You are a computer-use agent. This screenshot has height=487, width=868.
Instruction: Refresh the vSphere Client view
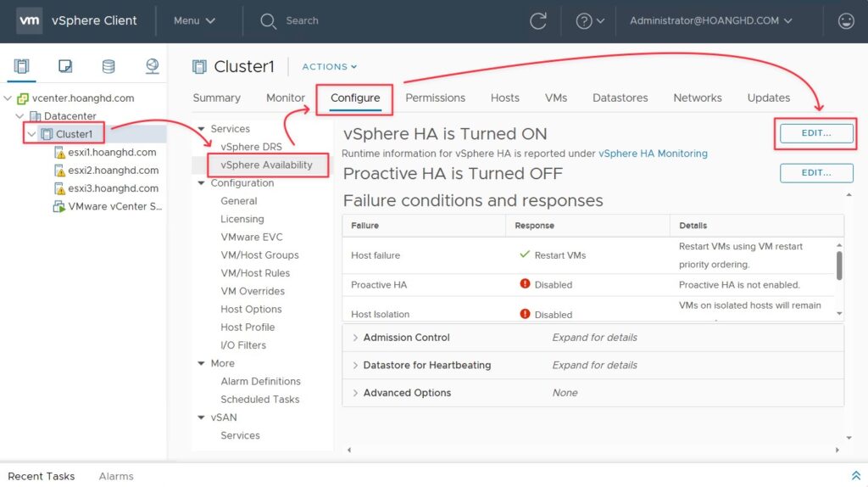[538, 21]
